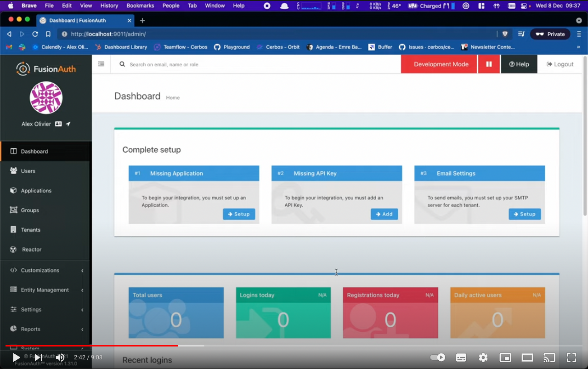Open the Brave hamburger menu
Screen dimensions: 588x369
pyautogui.click(x=579, y=34)
